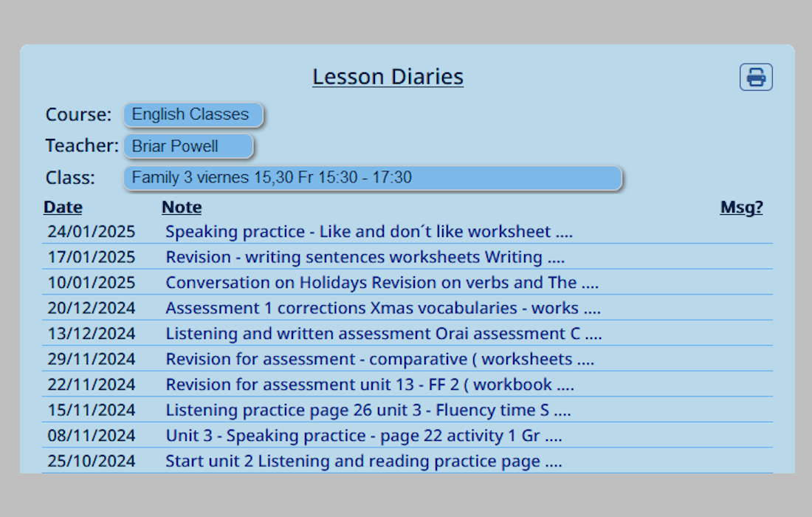Sort by the Date column header
This screenshot has height=517, width=812.
pyautogui.click(x=63, y=208)
